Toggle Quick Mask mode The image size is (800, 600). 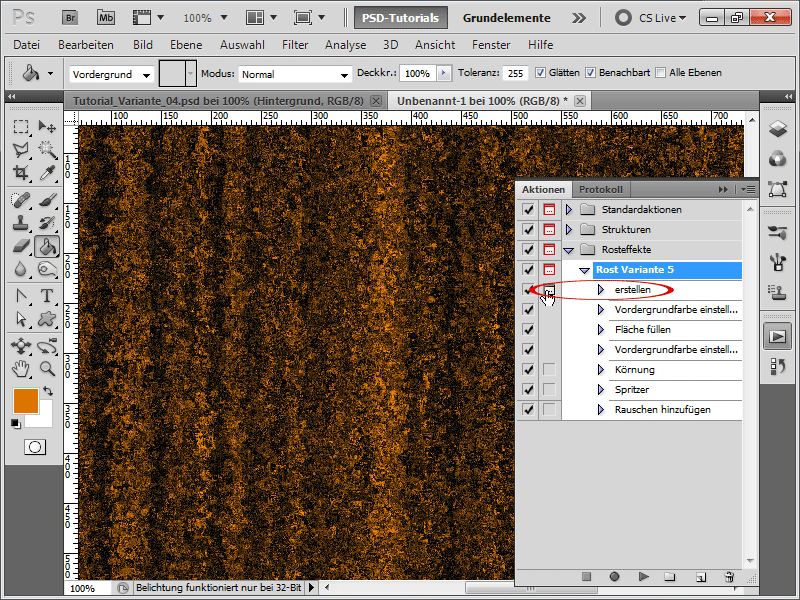[35, 447]
